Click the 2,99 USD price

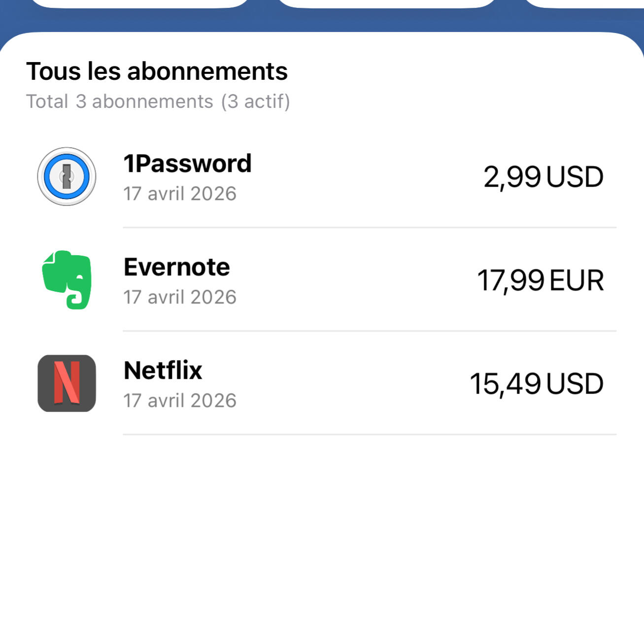click(x=543, y=177)
